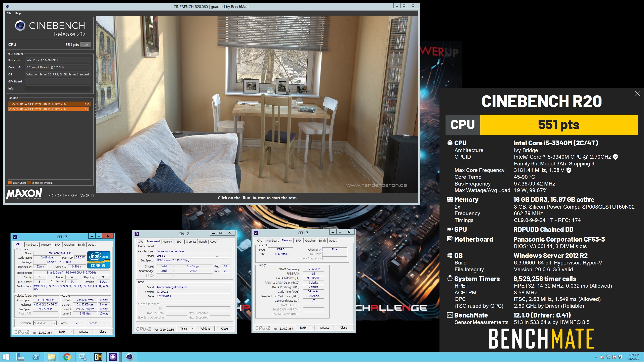Show hidden tray icons arrow
Viewport: 644px width, 362px height.
596,357
